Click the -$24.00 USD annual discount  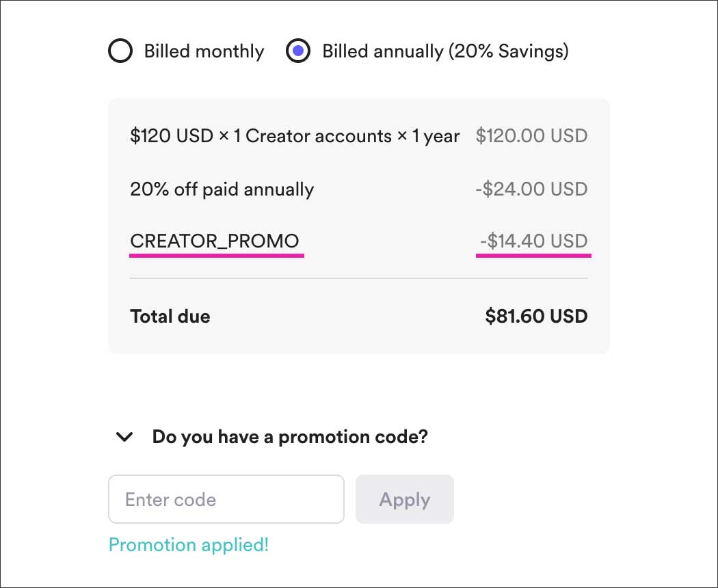point(531,189)
